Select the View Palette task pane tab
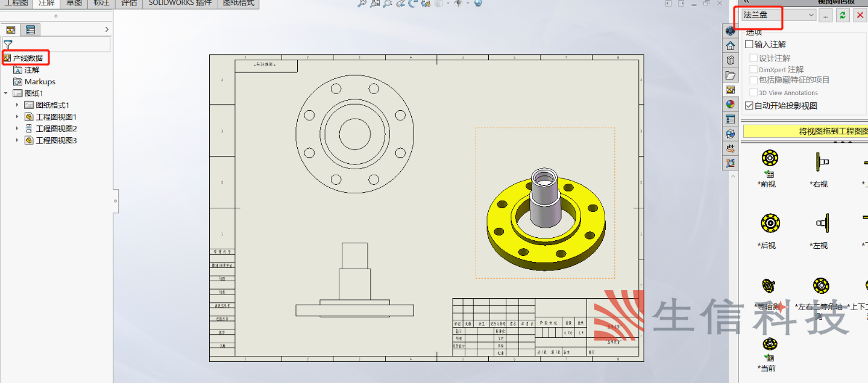This screenshot has height=383, width=868. click(x=731, y=90)
